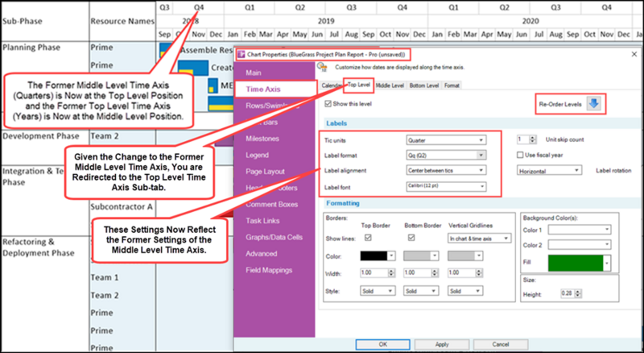The width and height of the screenshot is (644, 353).
Task: Open Milestones settings in sidebar
Action: coord(262,139)
